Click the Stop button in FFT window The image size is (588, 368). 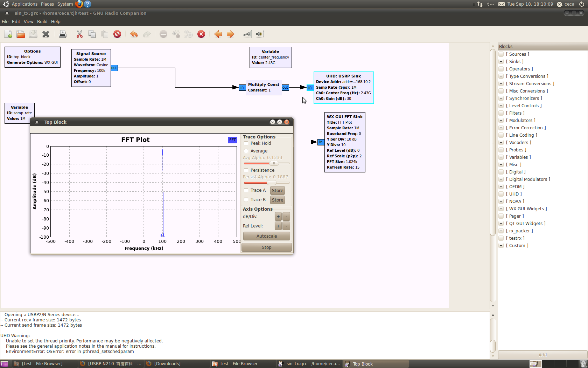(267, 247)
